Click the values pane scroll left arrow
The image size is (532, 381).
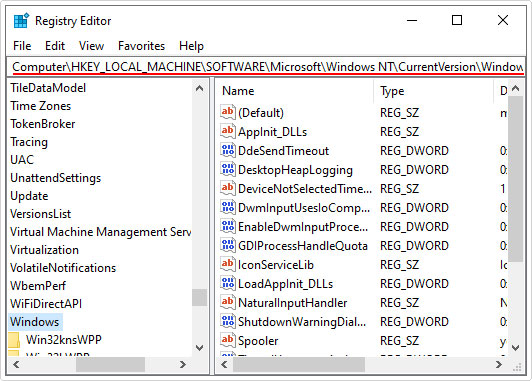(224, 364)
